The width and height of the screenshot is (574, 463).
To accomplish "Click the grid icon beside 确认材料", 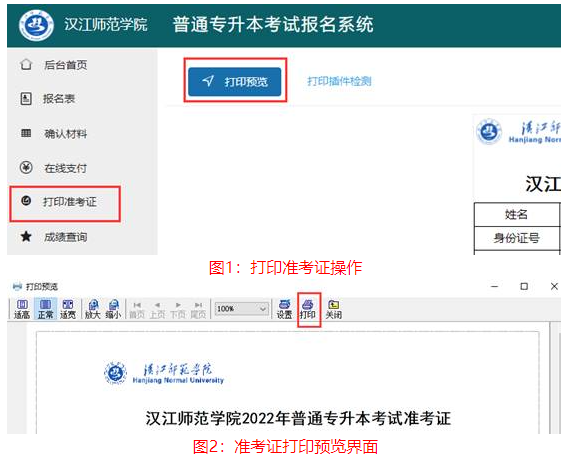I will pos(26,133).
